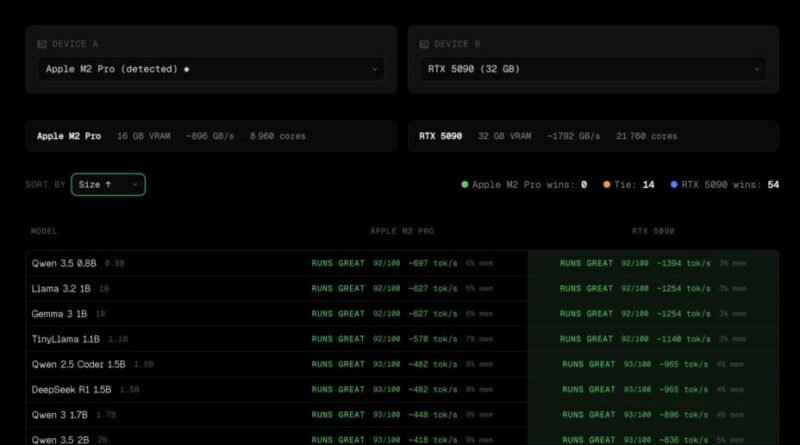Click the RTX 5090 specs summary bar
The height and width of the screenshot is (445, 800).
point(593,136)
